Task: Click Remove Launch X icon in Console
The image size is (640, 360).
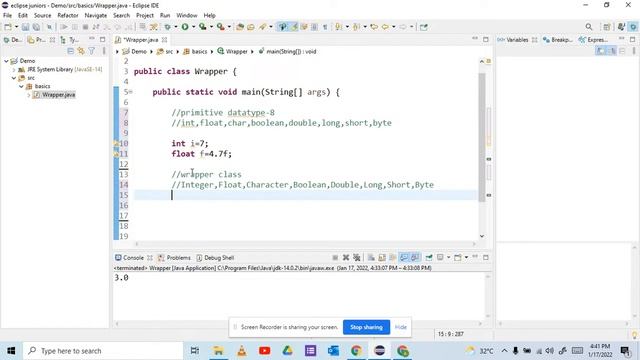Action: pos(346,258)
